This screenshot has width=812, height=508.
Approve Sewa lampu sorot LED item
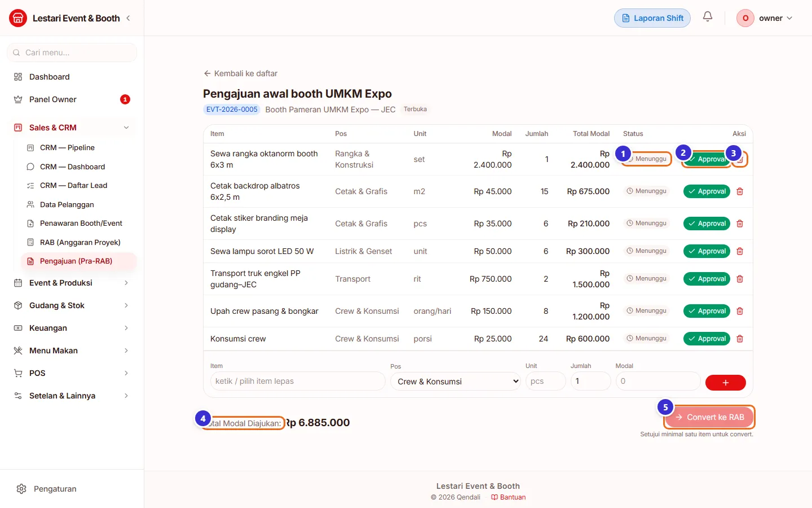(707, 251)
